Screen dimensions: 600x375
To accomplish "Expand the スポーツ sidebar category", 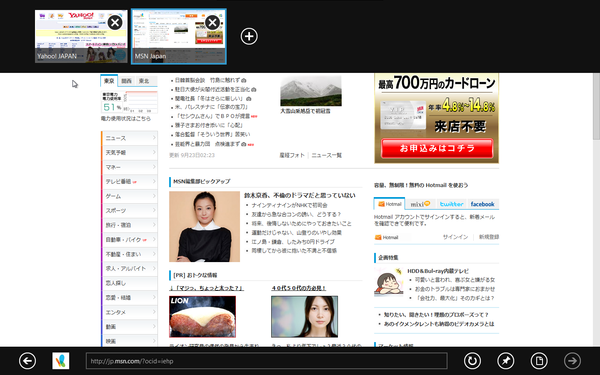I will pos(130,210).
